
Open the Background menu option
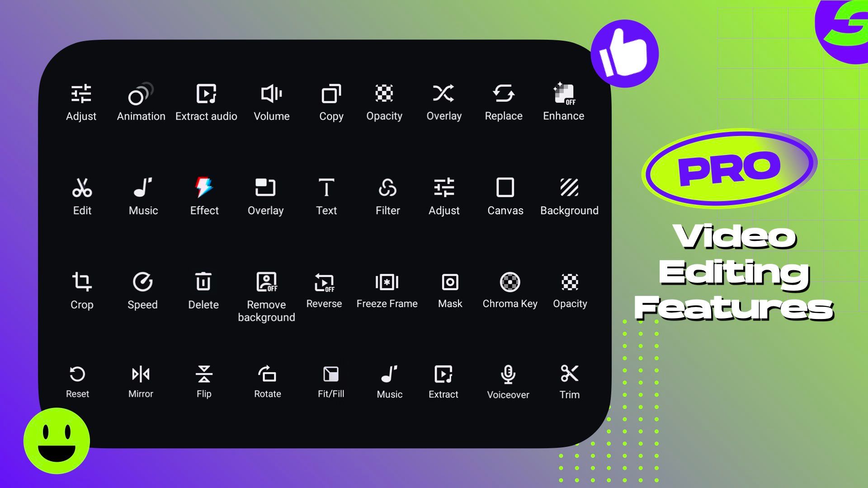pos(569,196)
